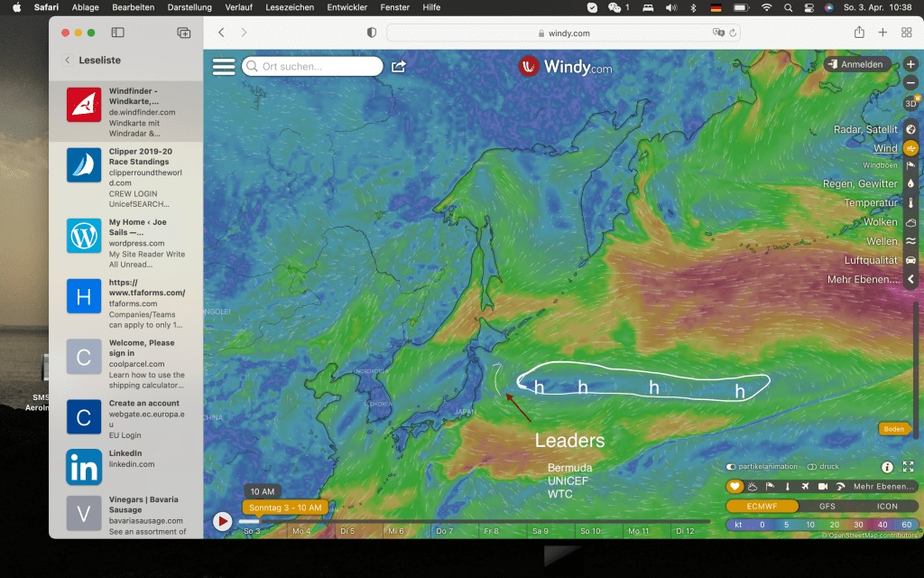Screen dimensions: 924x578
Task: Click the Anmelden login button
Action: [857, 65]
